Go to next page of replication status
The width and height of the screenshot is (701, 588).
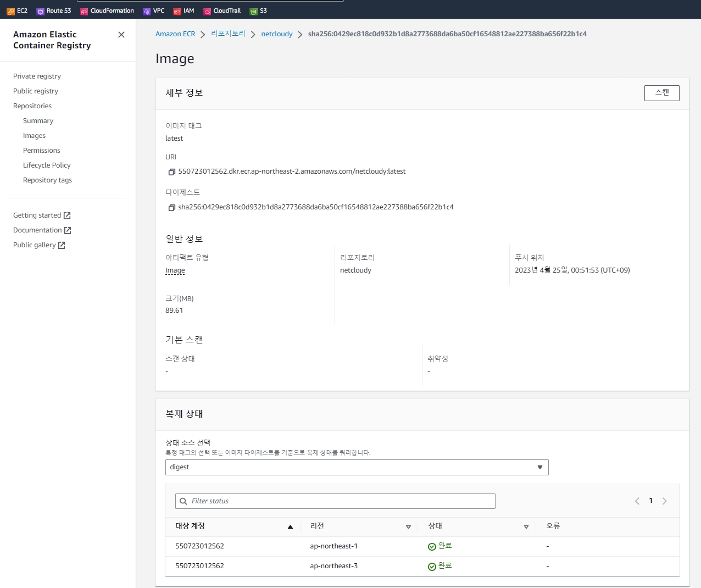pos(665,501)
